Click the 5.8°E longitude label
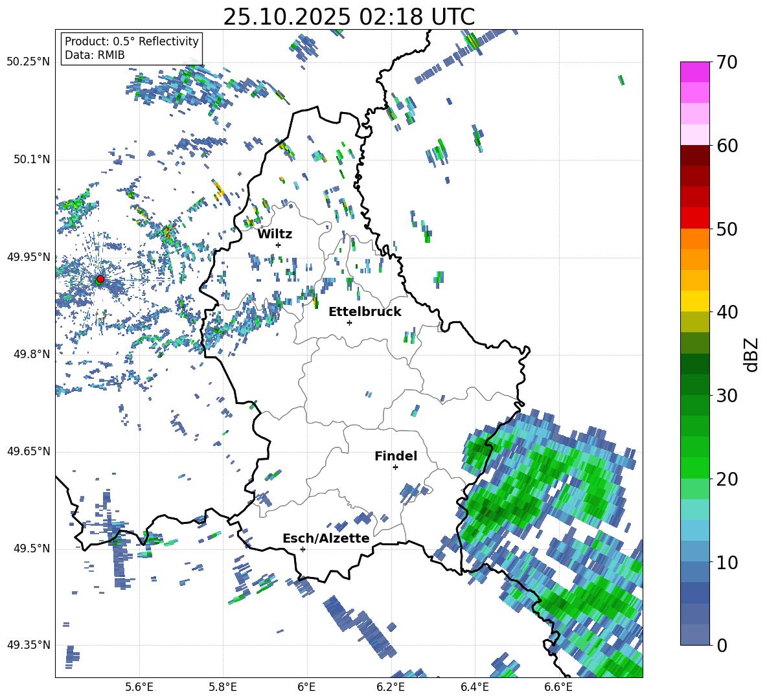The image size is (767, 700). click(x=223, y=688)
